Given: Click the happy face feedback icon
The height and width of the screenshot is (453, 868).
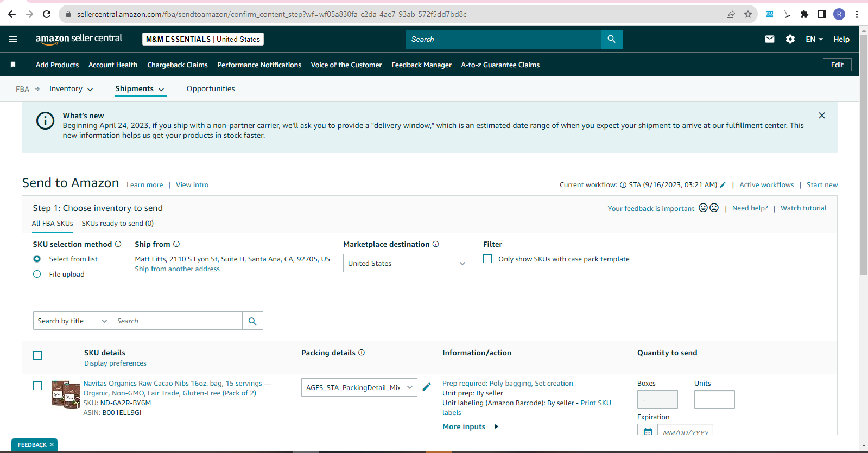Looking at the screenshot, I should [704, 208].
